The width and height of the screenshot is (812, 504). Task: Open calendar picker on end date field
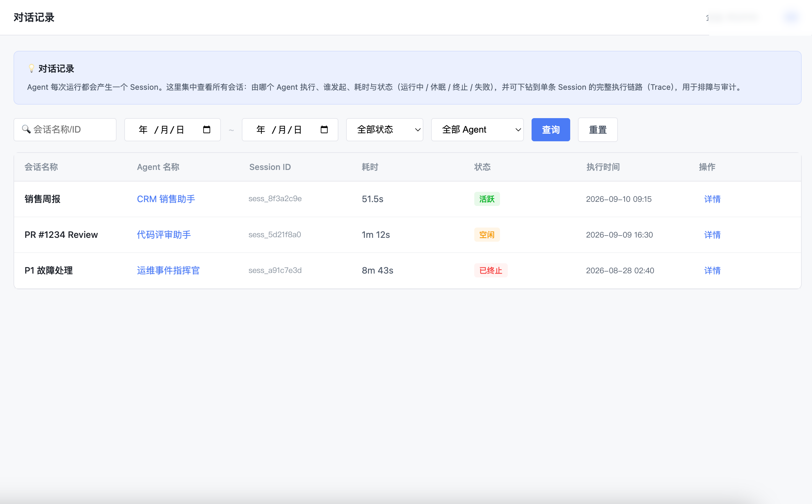pyautogui.click(x=324, y=129)
